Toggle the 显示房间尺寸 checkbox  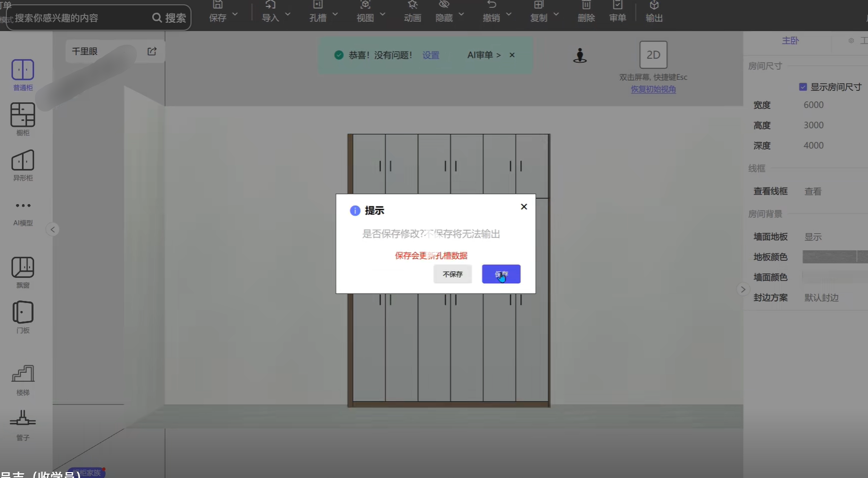[x=803, y=87]
